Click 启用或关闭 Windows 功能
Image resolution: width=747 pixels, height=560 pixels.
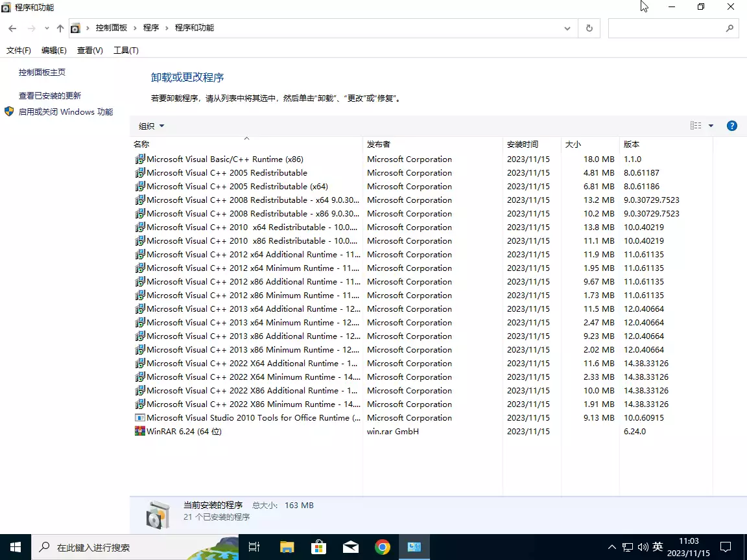pyautogui.click(x=65, y=111)
